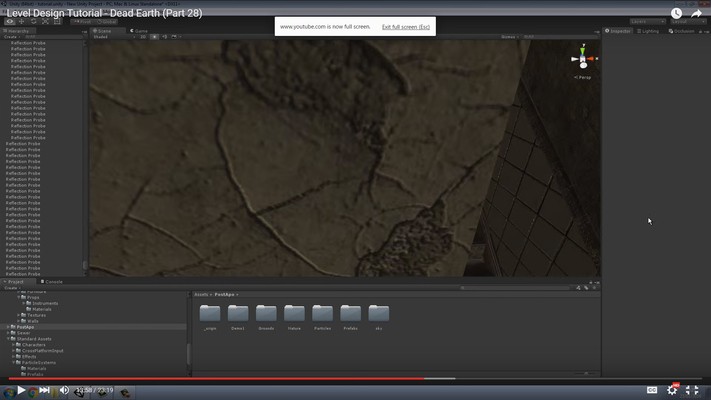711x400 pixels.
Task: Toggle scene lighting button in Scene toolbar
Action: tap(154, 37)
